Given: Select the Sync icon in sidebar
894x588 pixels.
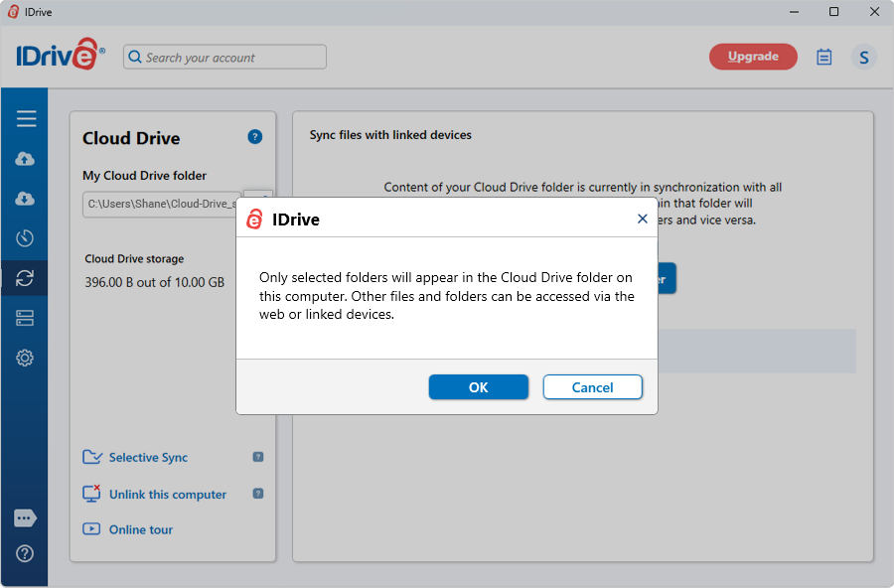Looking at the screenshot, I should (x=25, y=278).
